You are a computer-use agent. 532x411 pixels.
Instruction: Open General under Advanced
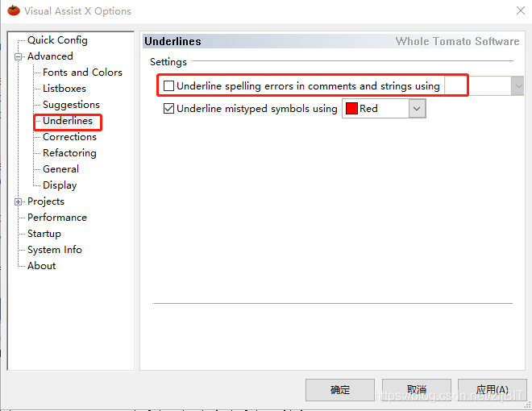pos(60,169)
